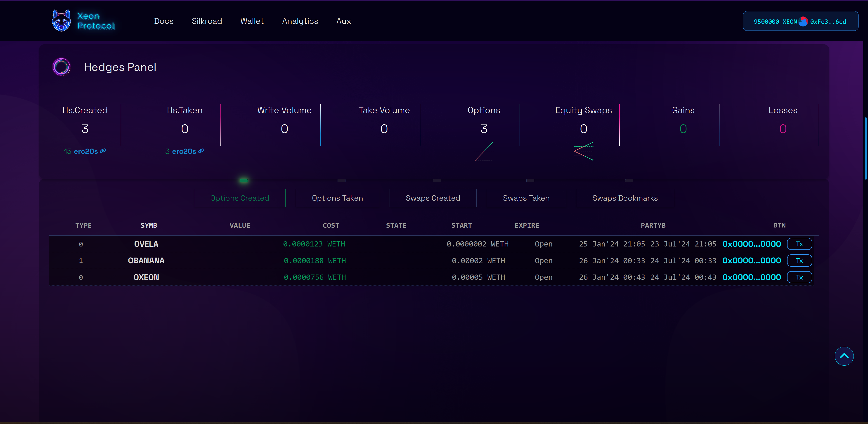
Task: Click Tx button in the OXEON row
Action: 799,277
